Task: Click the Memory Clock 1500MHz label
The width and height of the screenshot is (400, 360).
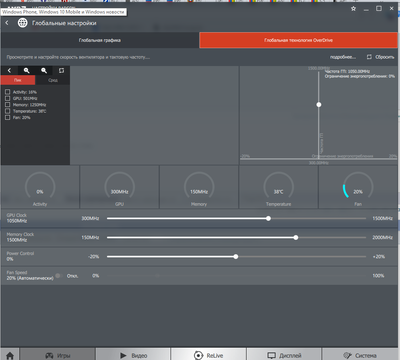Action: [x=20, y=237]
